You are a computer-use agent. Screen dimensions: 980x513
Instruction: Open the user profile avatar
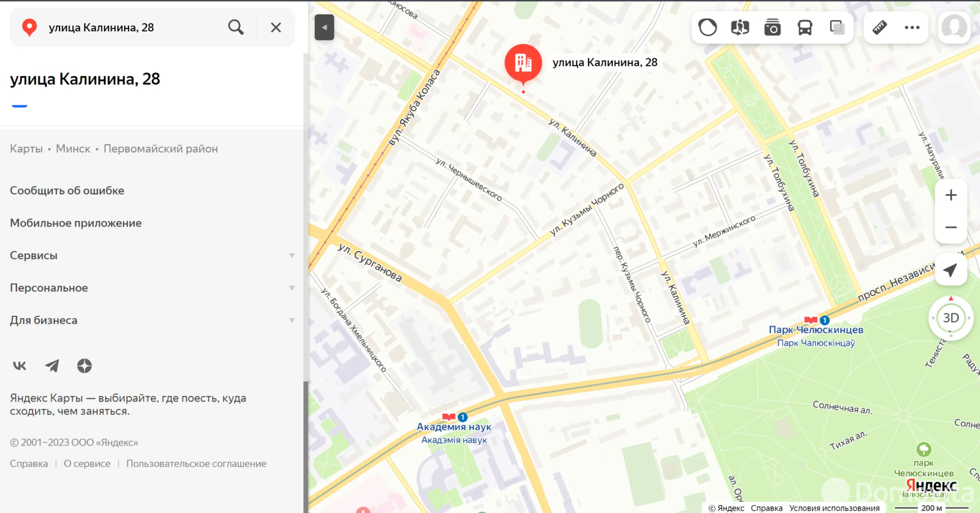954,28
